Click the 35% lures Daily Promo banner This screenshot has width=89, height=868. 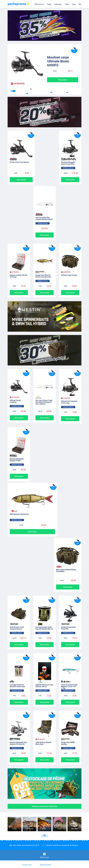tap(44, 26)
